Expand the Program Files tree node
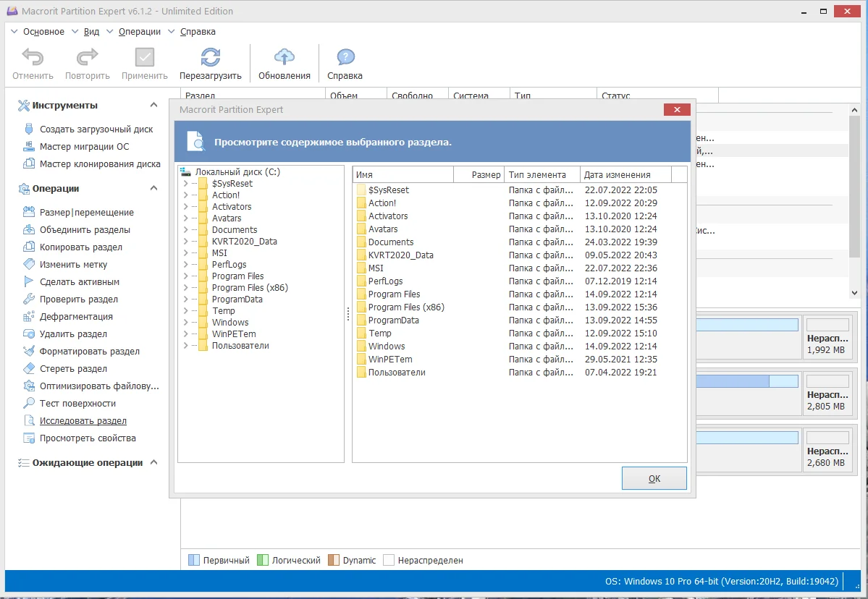Image resolution: width=868 pixels, height=599 pixels. point(185,276)
